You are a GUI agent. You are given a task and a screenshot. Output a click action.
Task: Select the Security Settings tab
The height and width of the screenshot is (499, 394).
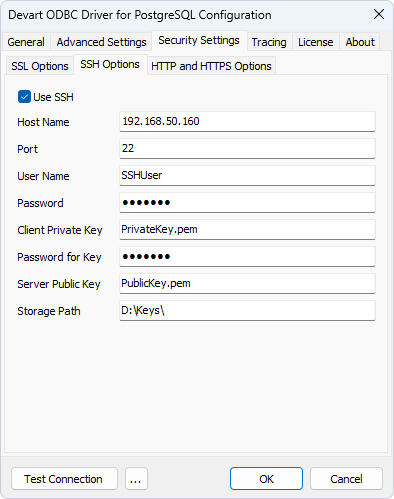[199, 40]
